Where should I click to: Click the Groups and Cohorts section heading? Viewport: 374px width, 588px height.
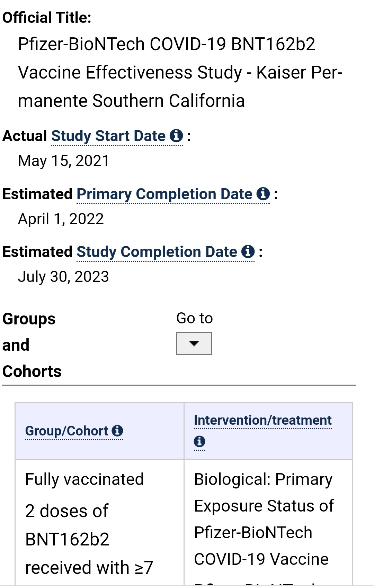(32, 345)
